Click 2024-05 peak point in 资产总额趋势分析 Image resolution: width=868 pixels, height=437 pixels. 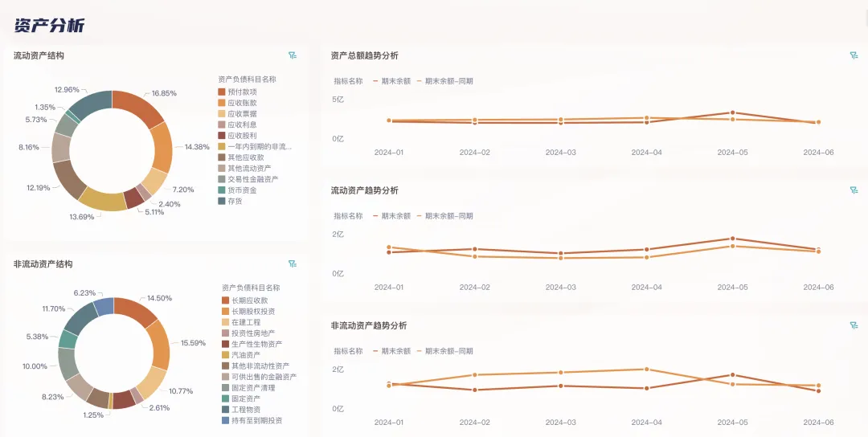click(x=732, y=113)
